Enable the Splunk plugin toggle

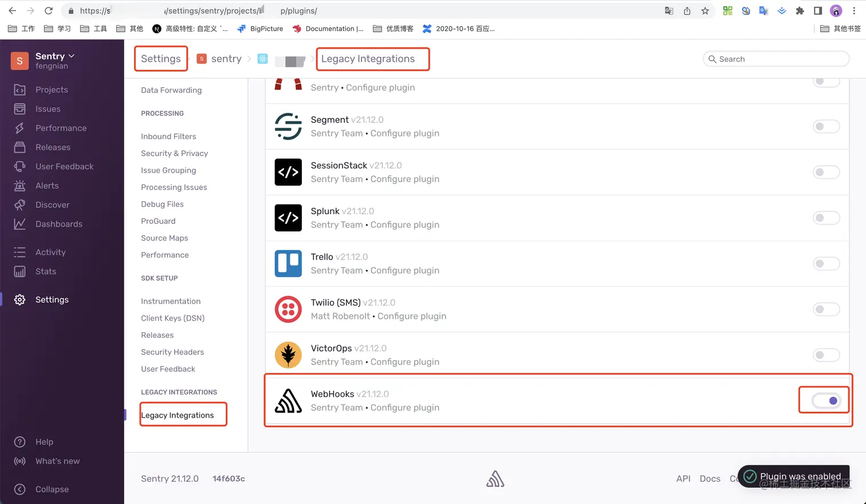tap(826, 218)
